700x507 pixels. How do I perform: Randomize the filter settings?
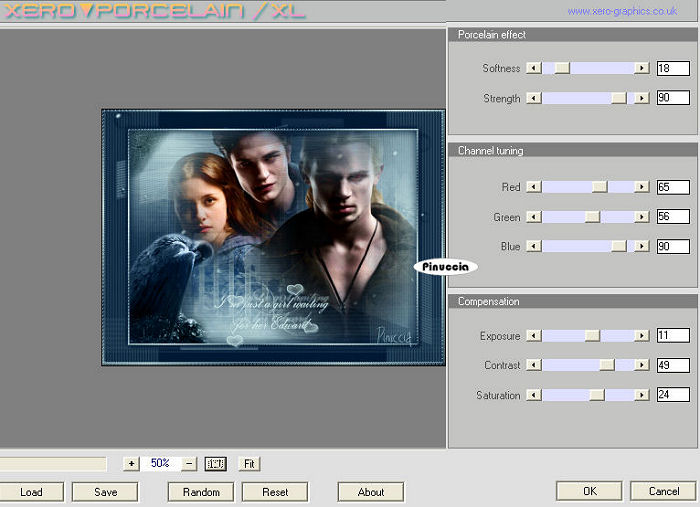(x=201, y=492)
